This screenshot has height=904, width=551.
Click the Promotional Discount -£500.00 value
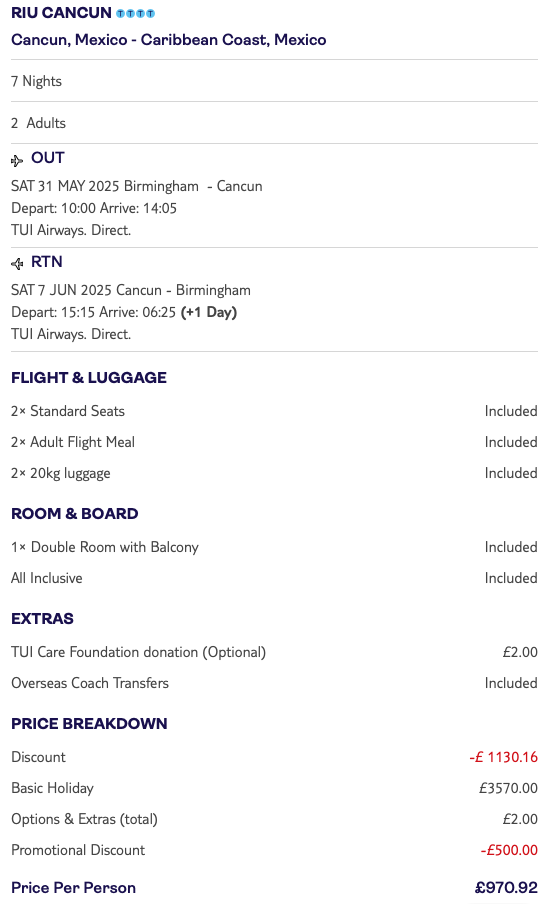tap(510, 850)
